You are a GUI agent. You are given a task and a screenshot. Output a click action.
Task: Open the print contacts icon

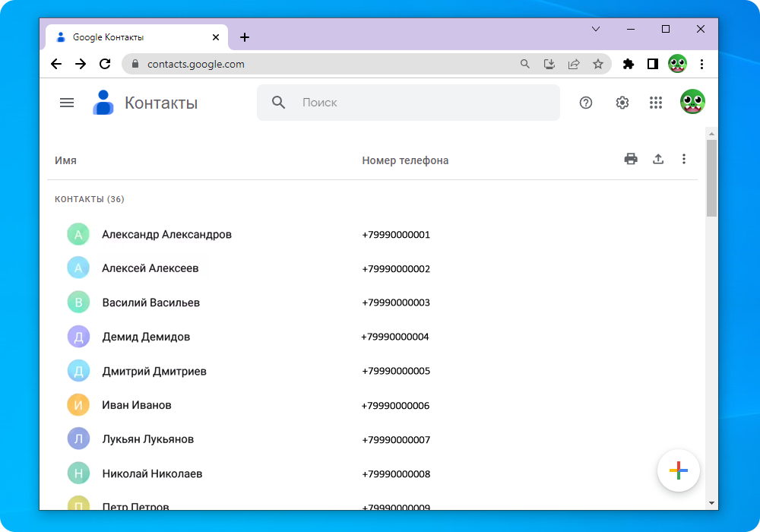631,159
